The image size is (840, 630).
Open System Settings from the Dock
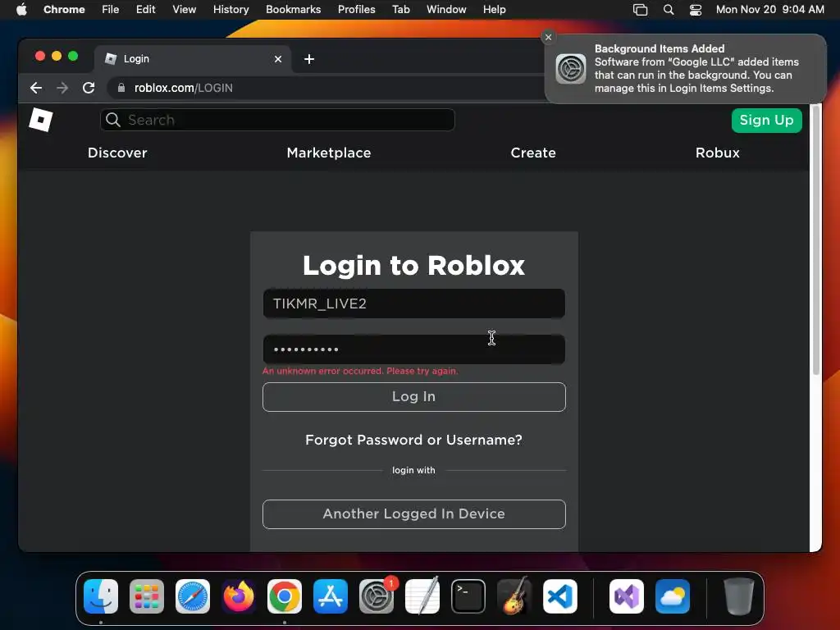pos(376,596)
